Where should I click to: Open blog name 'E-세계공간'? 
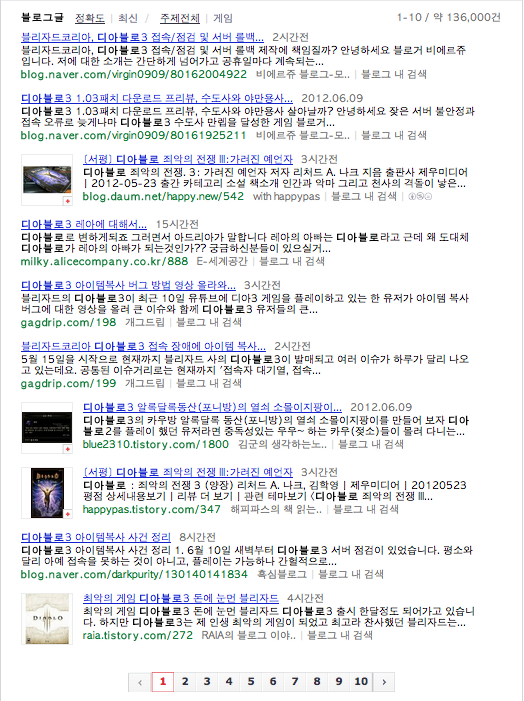[222, 261]
